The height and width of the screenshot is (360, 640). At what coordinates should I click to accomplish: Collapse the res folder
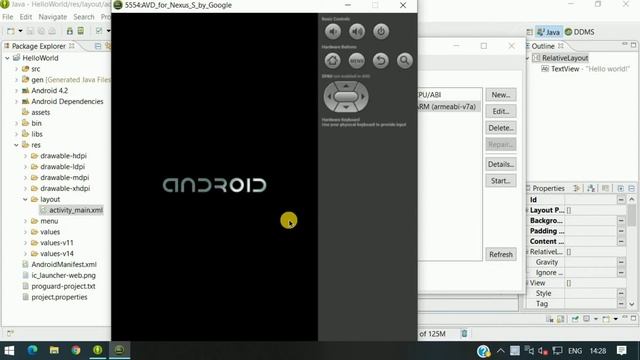16,145
